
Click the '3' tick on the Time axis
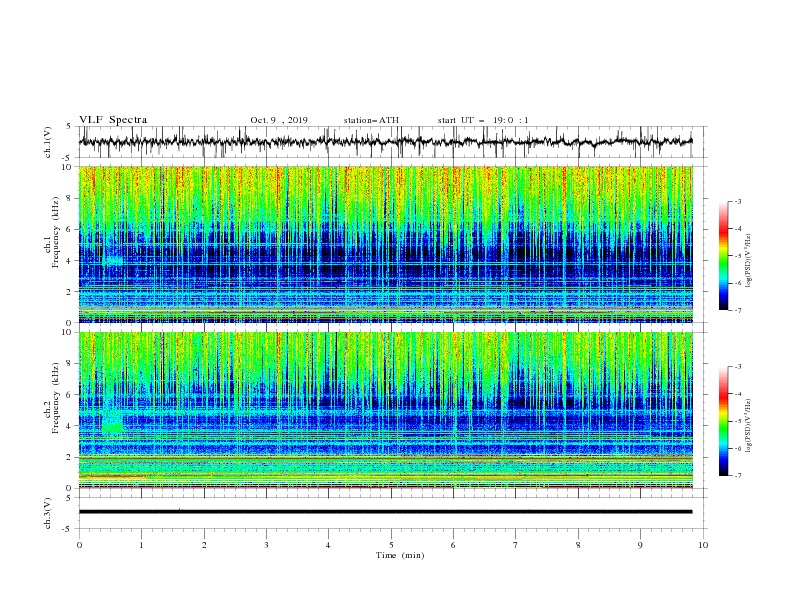pos(266,545)
